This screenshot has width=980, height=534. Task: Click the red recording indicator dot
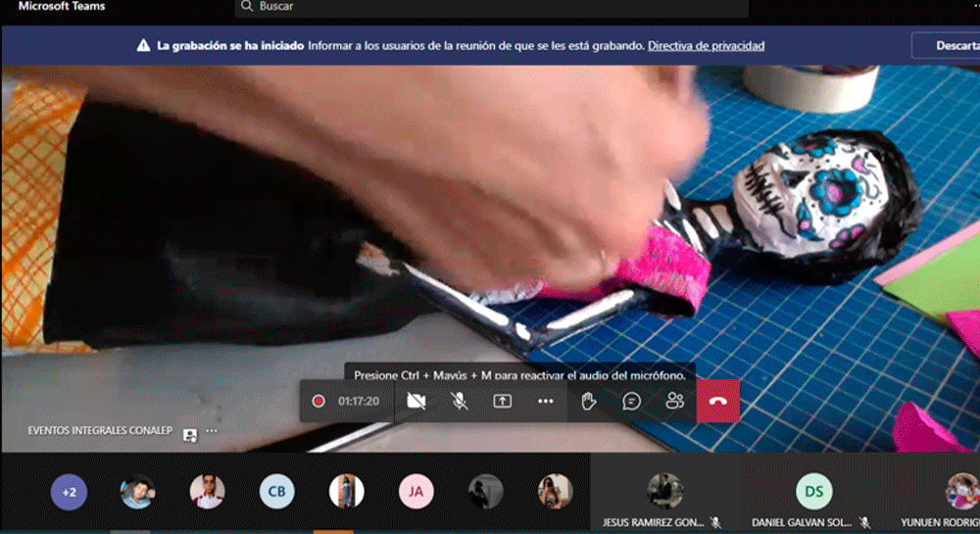pyautogui.click(x=318, y=401)
